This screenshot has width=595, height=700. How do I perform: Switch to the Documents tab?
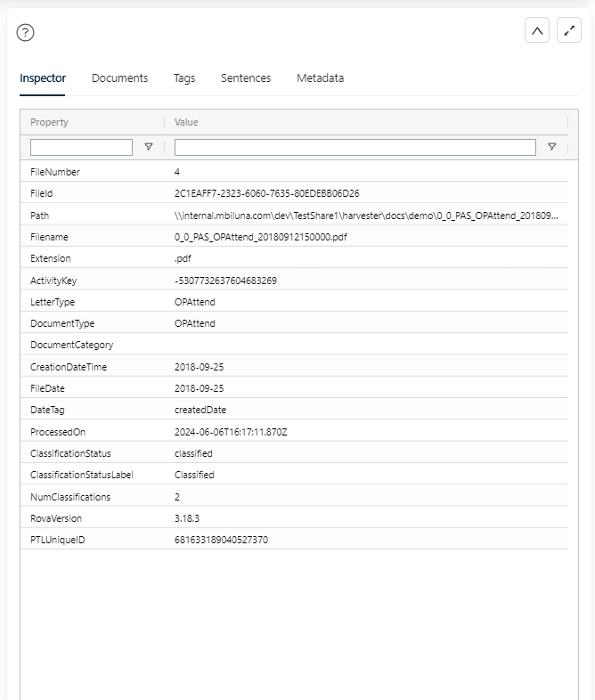119,78
